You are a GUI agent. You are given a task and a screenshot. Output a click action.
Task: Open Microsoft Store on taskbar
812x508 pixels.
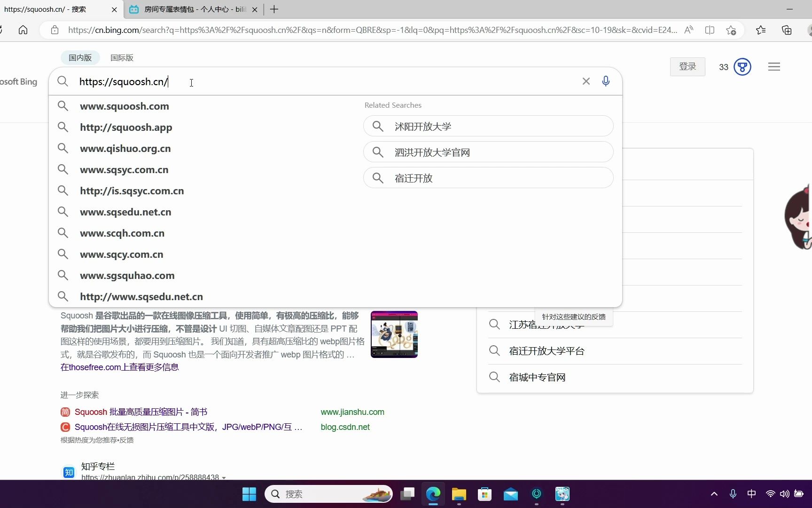tap(484, 494)
